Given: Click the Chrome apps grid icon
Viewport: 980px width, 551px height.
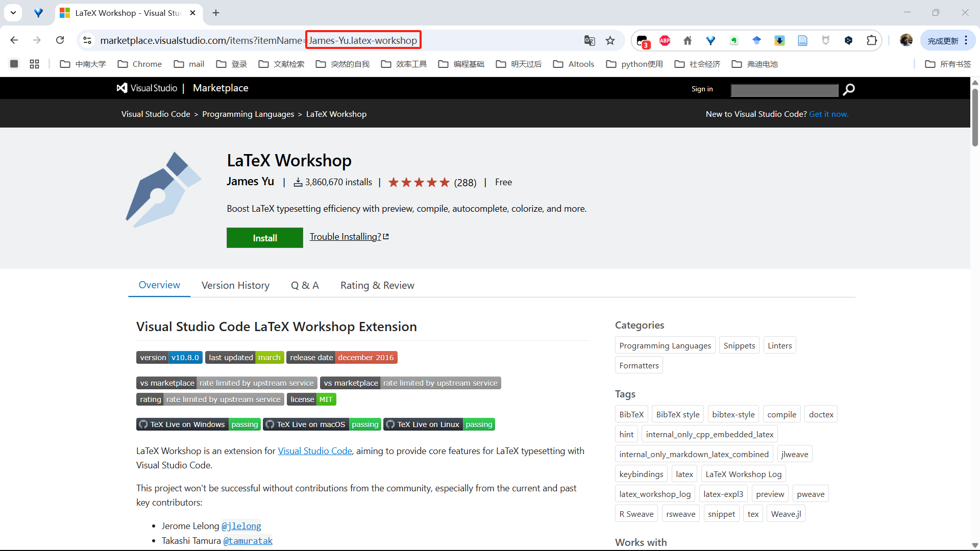Looking at the screenshot, I should click(34, 64).
